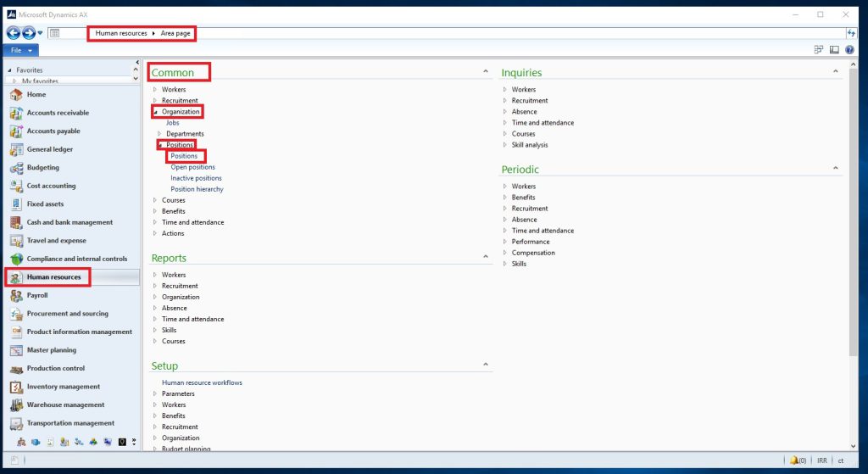Open the Cost accounting module icon

tap(16, 186)
